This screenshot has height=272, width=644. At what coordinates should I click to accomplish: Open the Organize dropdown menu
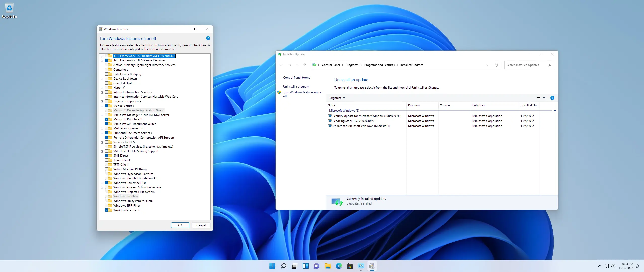pos(337,98)
